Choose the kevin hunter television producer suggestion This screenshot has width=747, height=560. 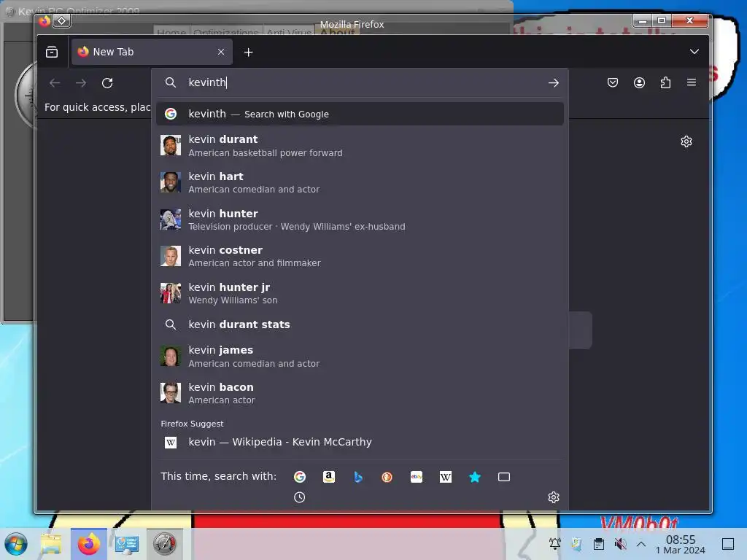(x=360, y=219)
